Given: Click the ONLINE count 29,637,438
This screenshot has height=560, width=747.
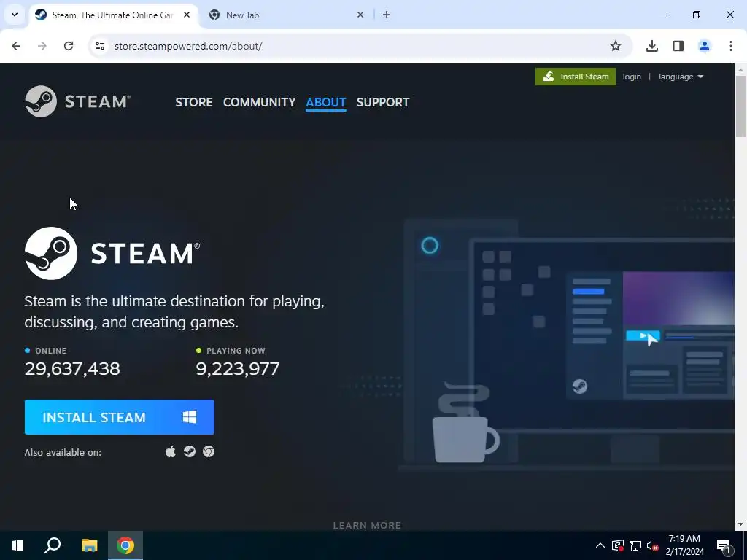Looking at the screenshot, I should click(x=72, y=369).
